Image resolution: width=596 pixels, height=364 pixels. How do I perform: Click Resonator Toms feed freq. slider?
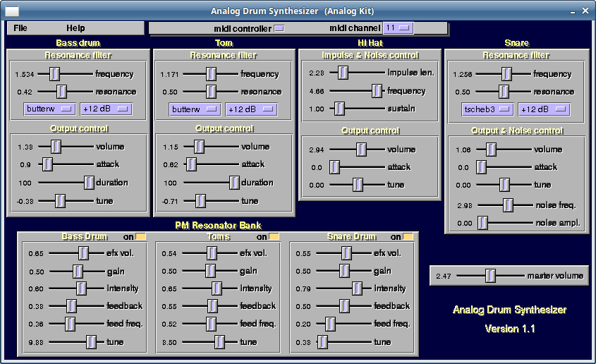(x=211, y=324)
